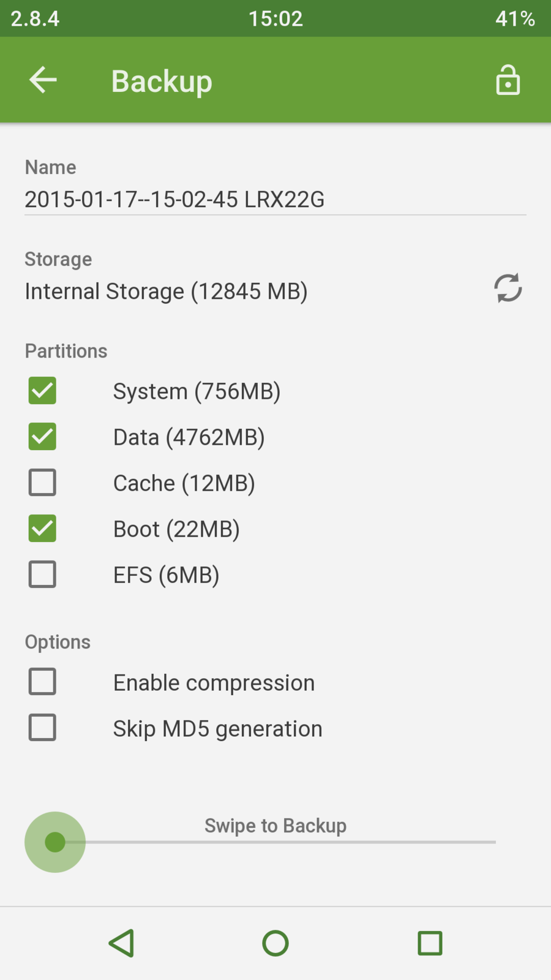Tap the Enable compression label
This screenshot has width=551, height=980.
coord(214,682)
